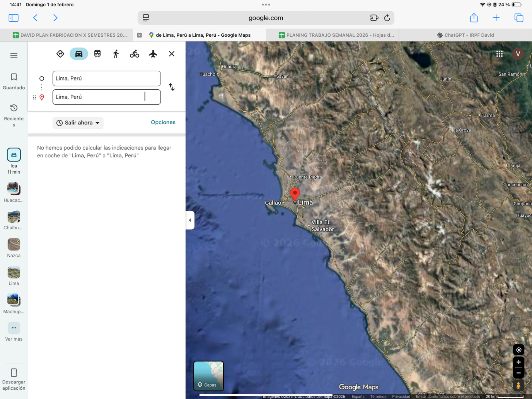The width and height of the screenshot is (532, 399).
Task: Open the V account avatar
Action: coord(518,54)
